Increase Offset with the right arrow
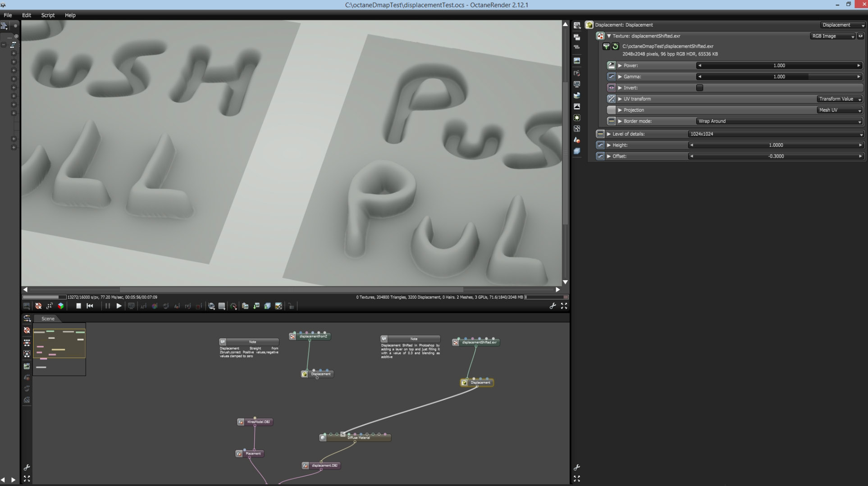The image size is (868, 486). click(860, 156)
